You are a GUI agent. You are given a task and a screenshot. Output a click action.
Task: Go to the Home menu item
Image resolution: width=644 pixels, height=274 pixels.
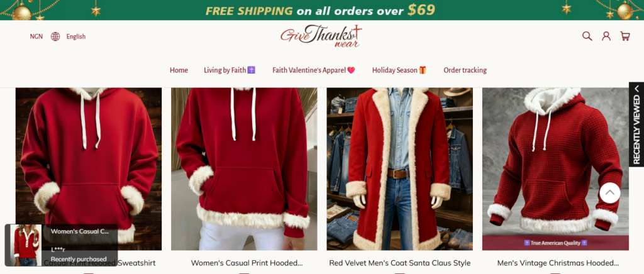pos(179,70)
